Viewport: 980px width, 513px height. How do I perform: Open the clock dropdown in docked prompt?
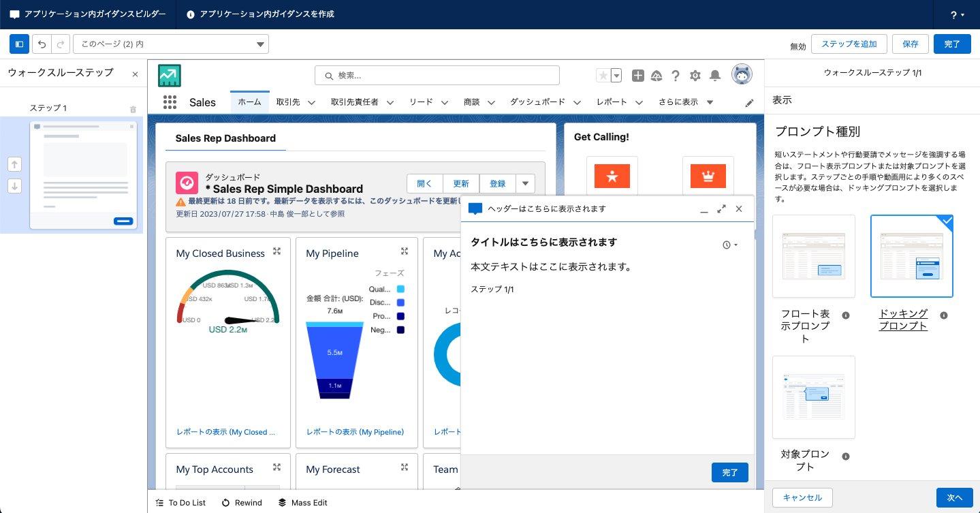(730, 245)
